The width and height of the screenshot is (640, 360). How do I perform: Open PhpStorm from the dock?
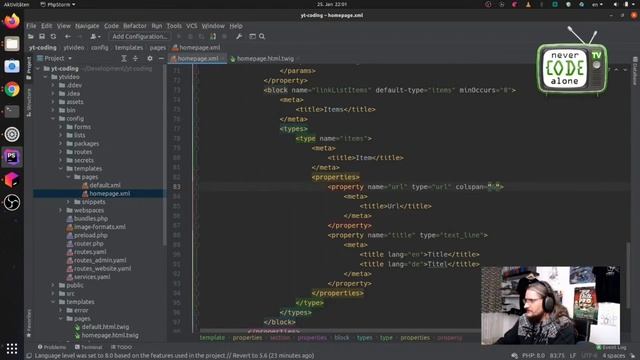pyautogui.click(x=12, y=157)
